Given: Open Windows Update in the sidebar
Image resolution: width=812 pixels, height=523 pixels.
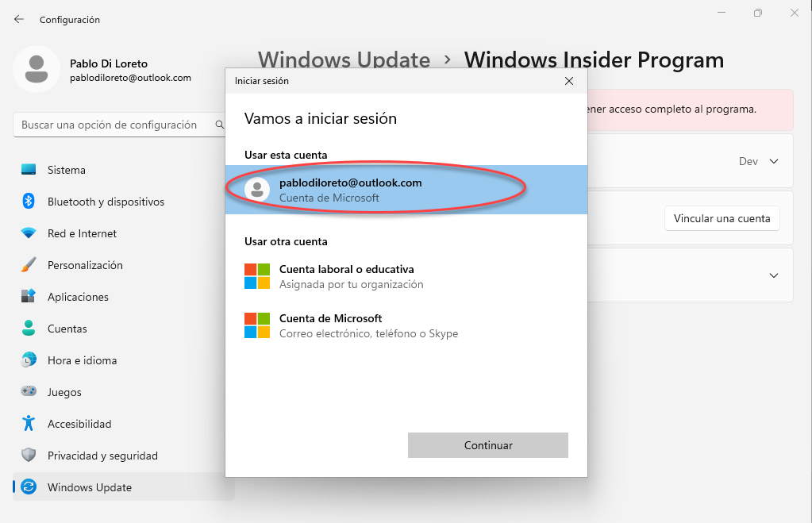Looking at the screenshot, I should pos(89,487).
